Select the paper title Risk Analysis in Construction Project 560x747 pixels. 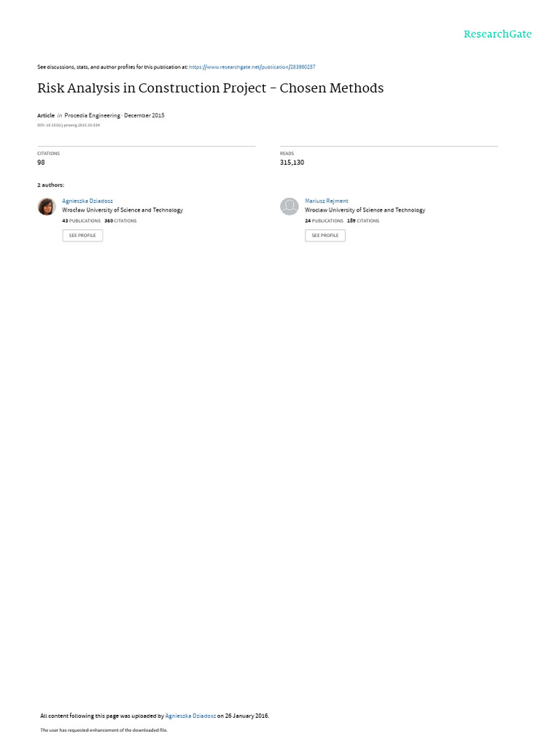click(x=211, y=88)
